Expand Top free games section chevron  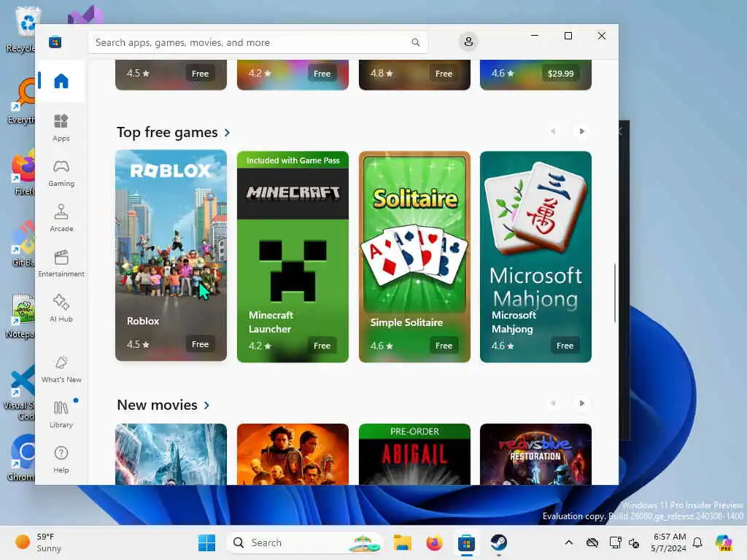[227, 133]
